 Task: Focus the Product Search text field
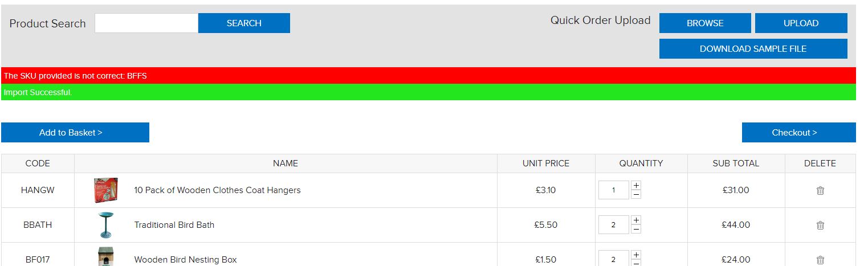[146, 23]
